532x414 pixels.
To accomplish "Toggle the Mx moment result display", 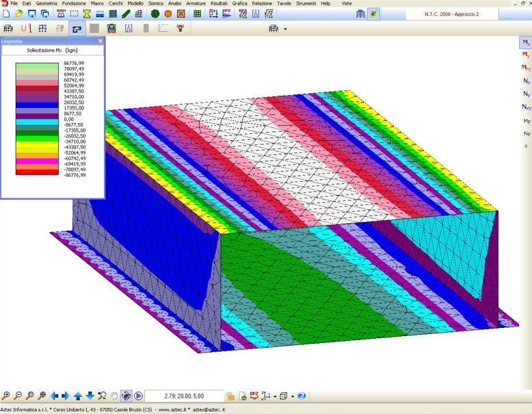I will [525, 42].
